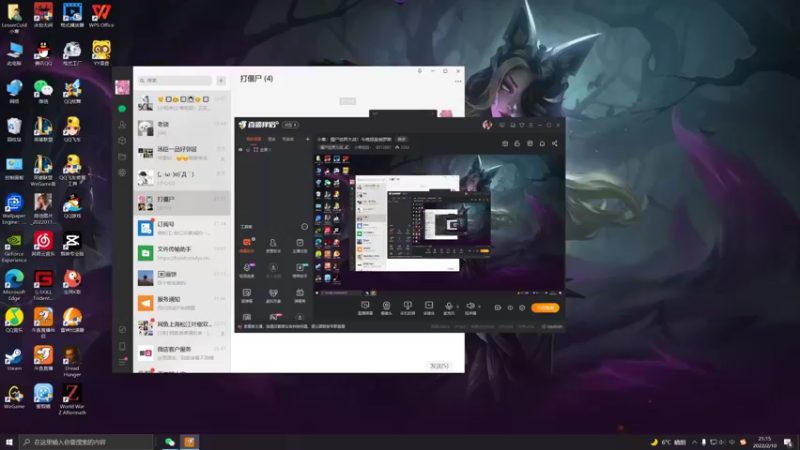800x450 pixels.
Task: Open World War Z Aftermath desktop icon
Action: pos(72,399)
